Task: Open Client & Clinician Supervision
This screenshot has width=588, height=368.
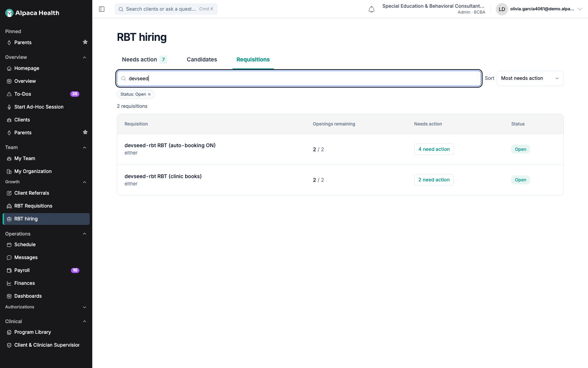Action: [46, 345]
